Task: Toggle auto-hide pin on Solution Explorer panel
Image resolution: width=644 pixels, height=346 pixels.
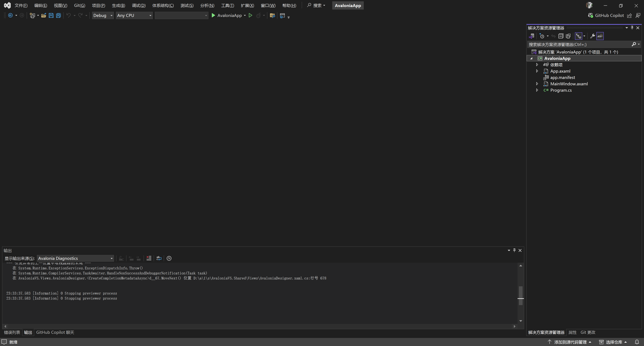Action: (632, 28)
